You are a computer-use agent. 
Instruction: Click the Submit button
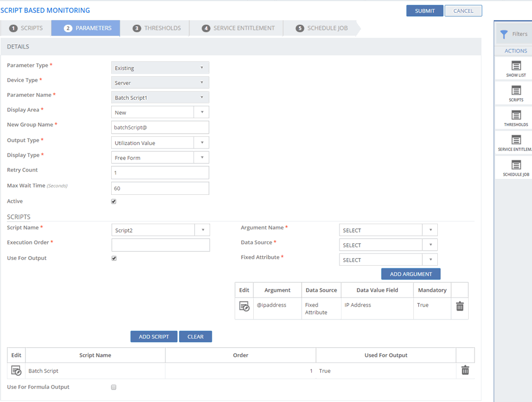pyautogui.click(x=425, y=11)
